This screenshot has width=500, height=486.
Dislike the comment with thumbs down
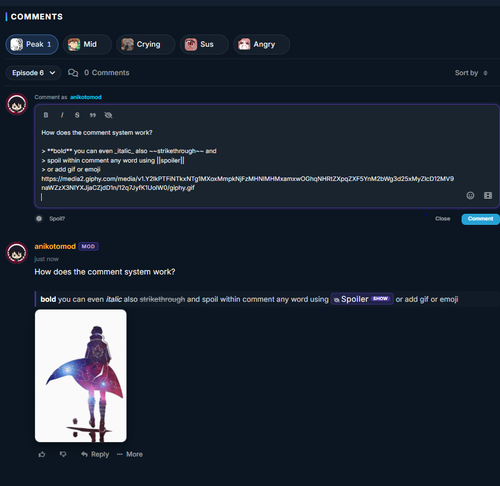[x=63, y=454]
